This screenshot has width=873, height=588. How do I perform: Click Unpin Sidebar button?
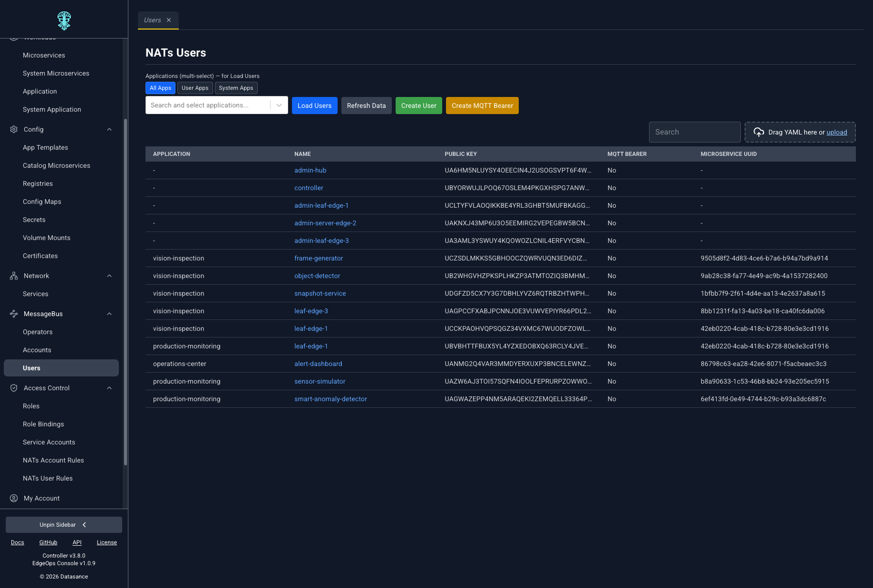64,525
